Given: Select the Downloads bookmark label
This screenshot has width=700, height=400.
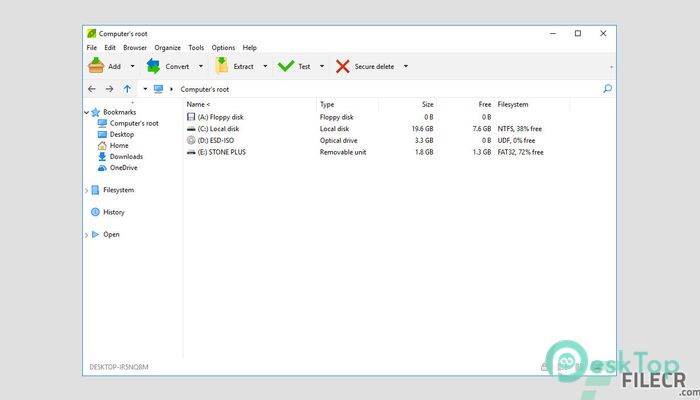Looking at the screenshot, I should point(126,157).
